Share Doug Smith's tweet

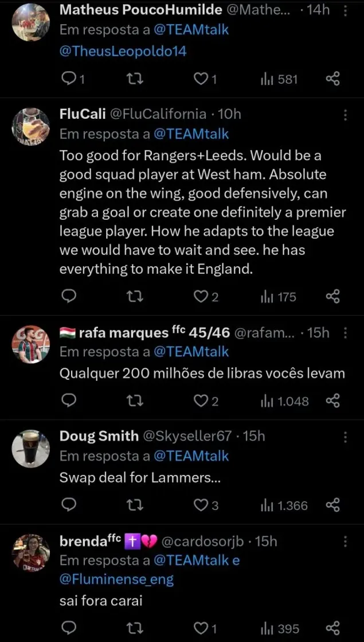[x=333, y=505]
